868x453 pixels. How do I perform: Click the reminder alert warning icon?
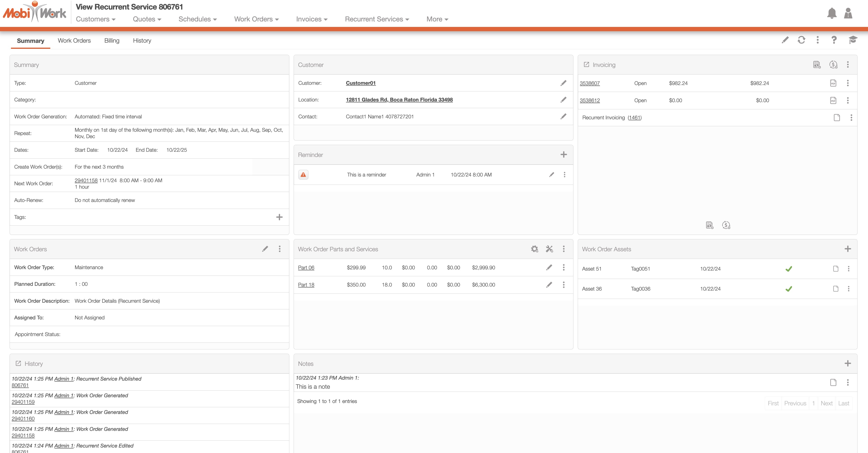pyautogui.click(x=303, y=175)
